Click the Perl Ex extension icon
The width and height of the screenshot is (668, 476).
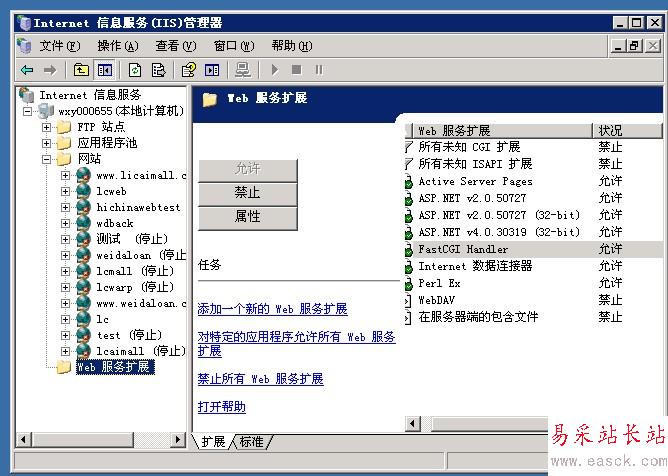(x=409, y=284)
